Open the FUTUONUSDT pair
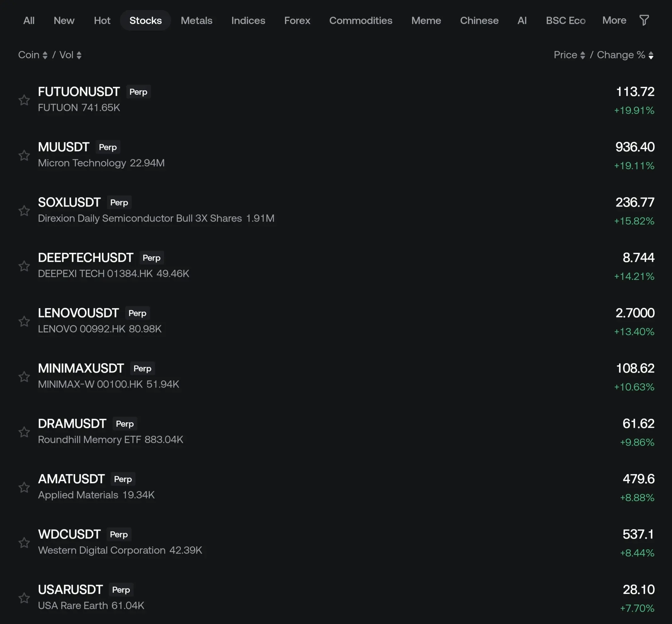The image size is (672, 624). click(x=79, y=91)
